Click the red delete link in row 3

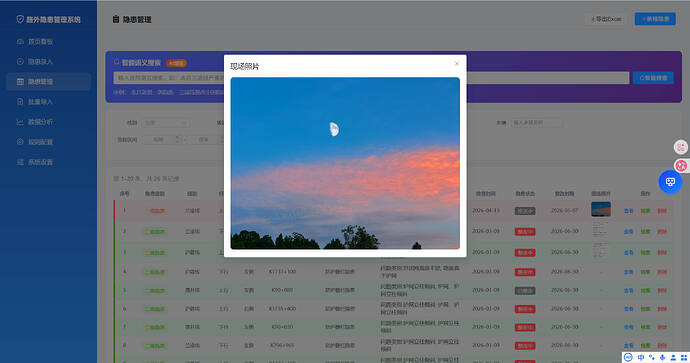(662, 253)
